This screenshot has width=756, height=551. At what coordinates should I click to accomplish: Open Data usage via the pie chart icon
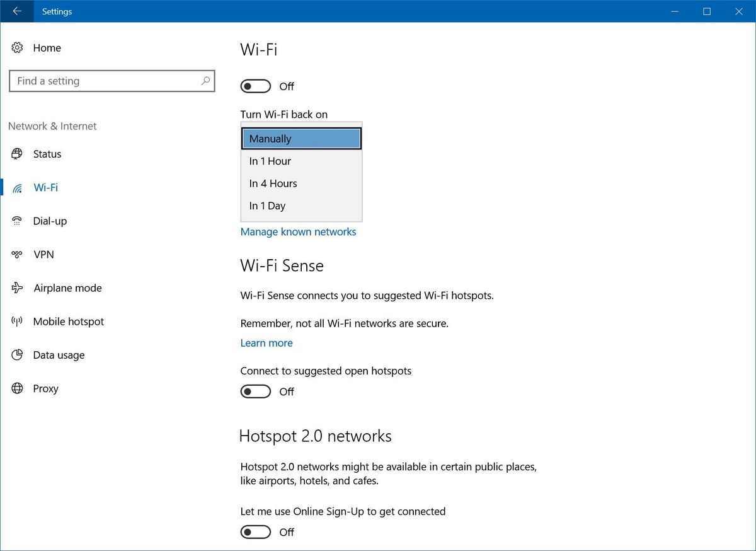(16, 355)
